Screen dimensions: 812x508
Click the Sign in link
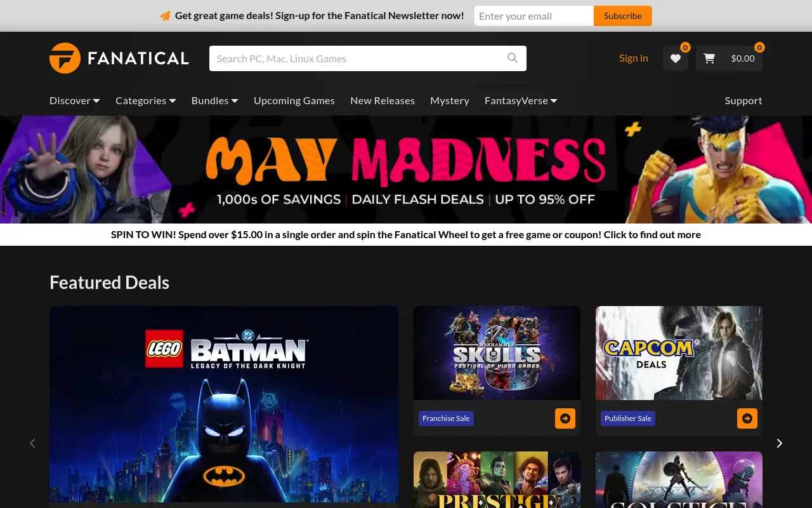coord(634,58)
